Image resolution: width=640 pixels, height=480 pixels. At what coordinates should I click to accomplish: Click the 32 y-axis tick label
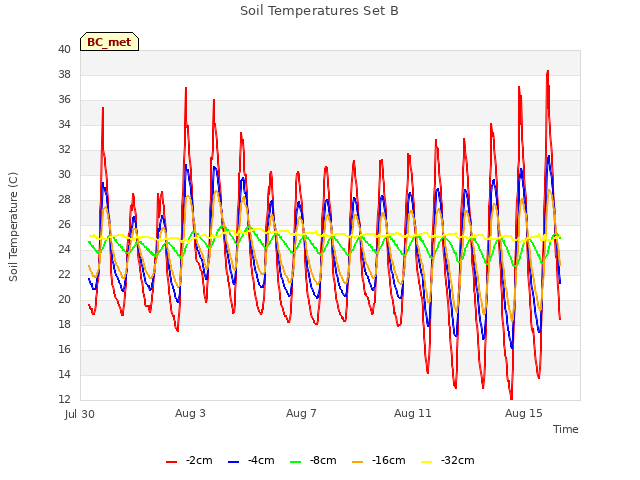(64, 150)
